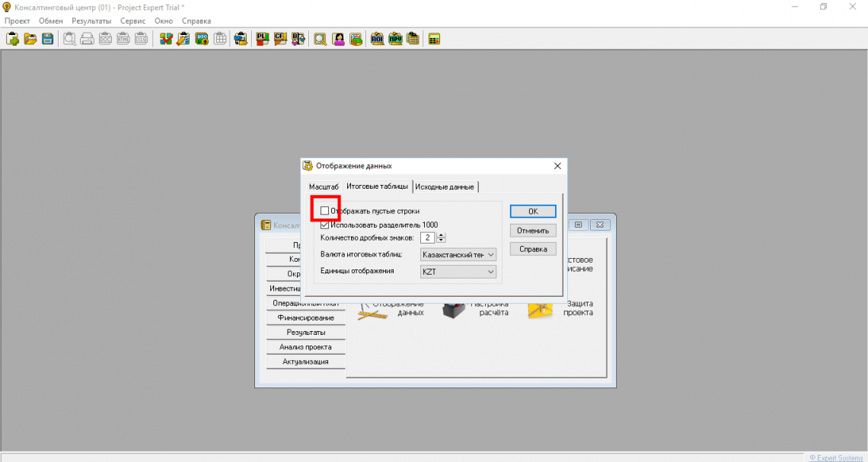Switch to the 'Масштаб' tab

[323, 186]
